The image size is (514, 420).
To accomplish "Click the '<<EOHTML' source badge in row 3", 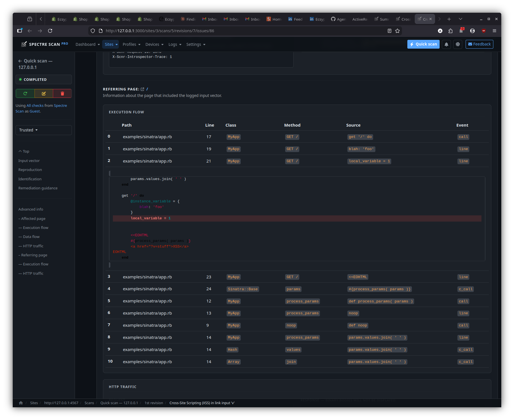I will click(x=358, y=277).
